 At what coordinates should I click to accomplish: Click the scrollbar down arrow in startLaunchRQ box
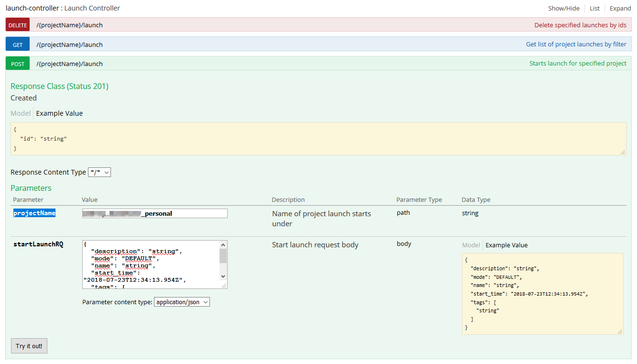point(223,276)
